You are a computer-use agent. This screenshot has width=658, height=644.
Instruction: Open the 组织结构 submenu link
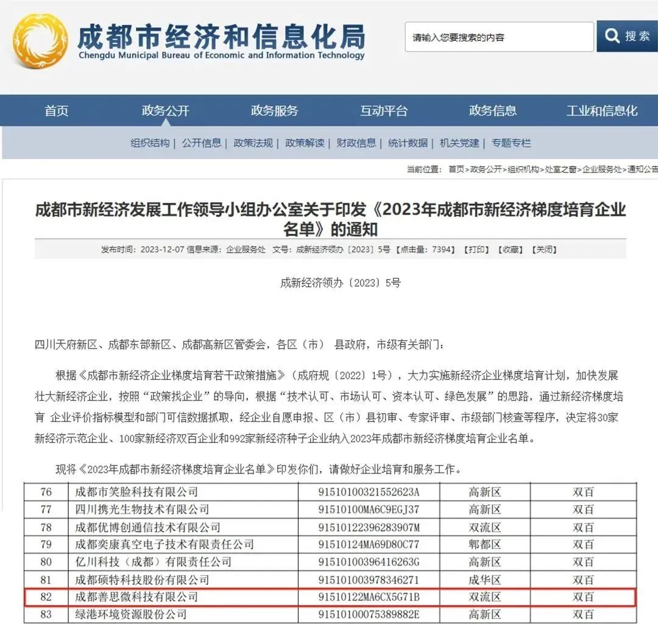(150, 143)
